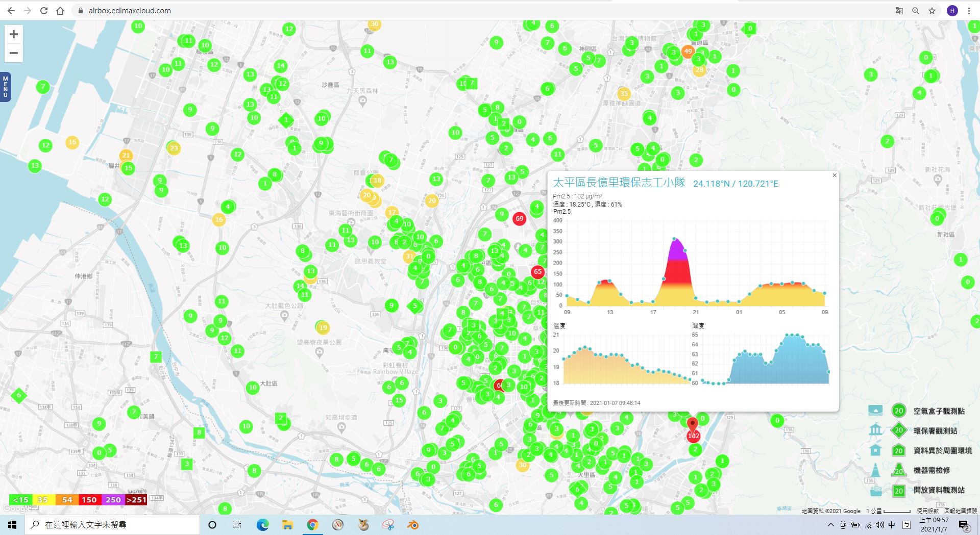Open Task View on taskbar

[x=237, y=525]
